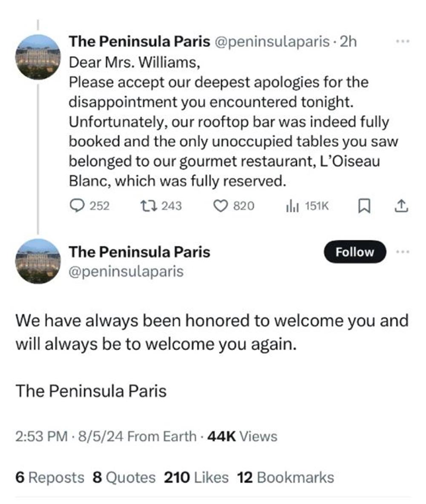Viewport: 426px width, 504px height.
Task: Open more options on the first tweet
Action: pos(402,42)
